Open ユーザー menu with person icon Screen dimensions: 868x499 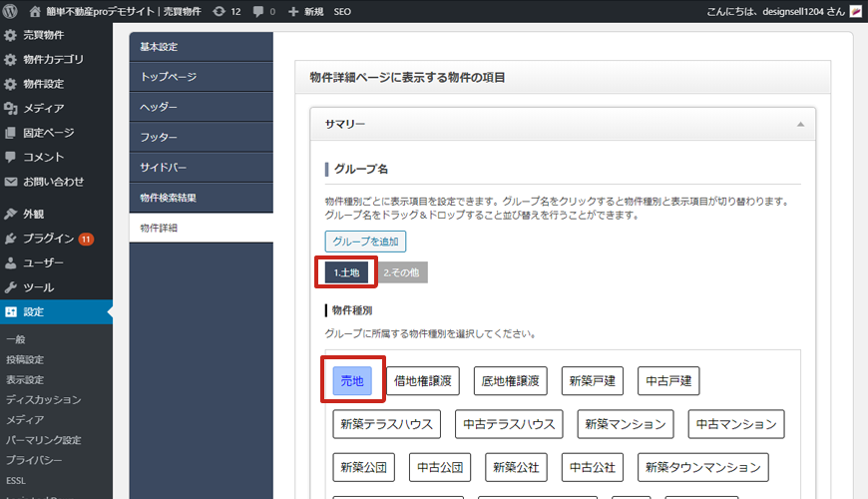coord(11,263)
